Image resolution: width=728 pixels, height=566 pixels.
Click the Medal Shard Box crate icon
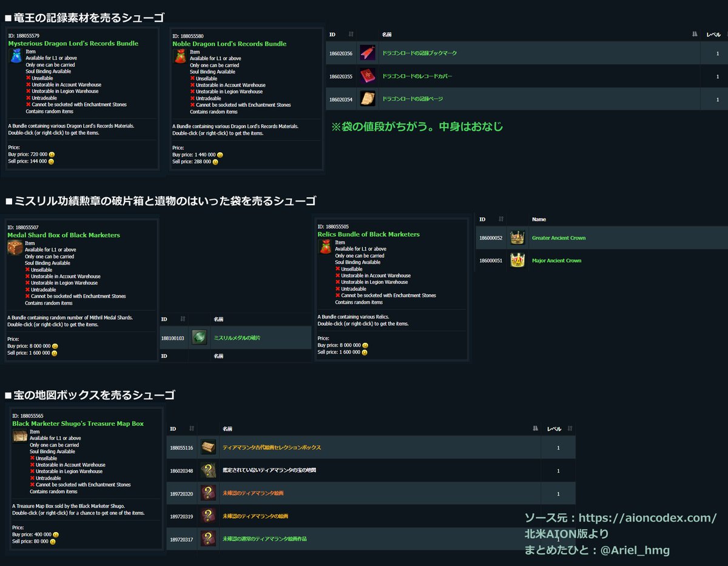pos(15,247)
